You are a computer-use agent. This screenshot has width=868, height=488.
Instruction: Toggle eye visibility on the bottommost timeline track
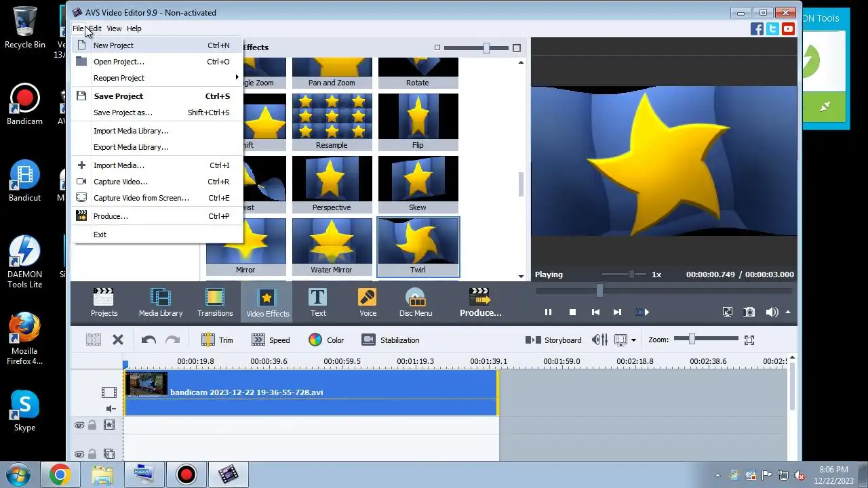(79, 454)
